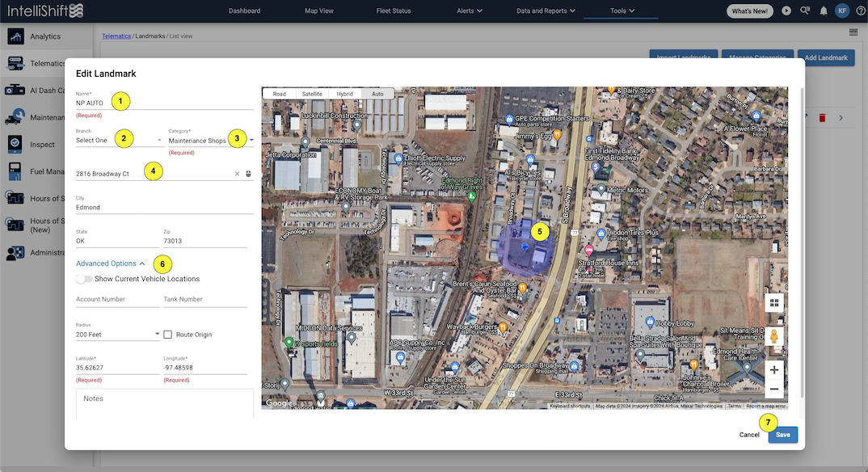Viewport: 868px width, 472px height.
Task: Click the Street View pegman icon
Action: coord(774,336)
